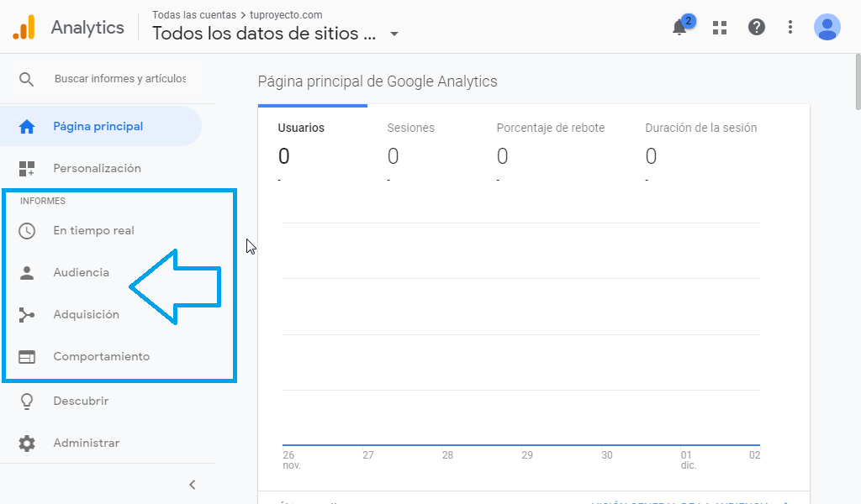Screen dimensions: 861x504
Task: Expand the Adquisición reports section
Action: pos(86,314)
